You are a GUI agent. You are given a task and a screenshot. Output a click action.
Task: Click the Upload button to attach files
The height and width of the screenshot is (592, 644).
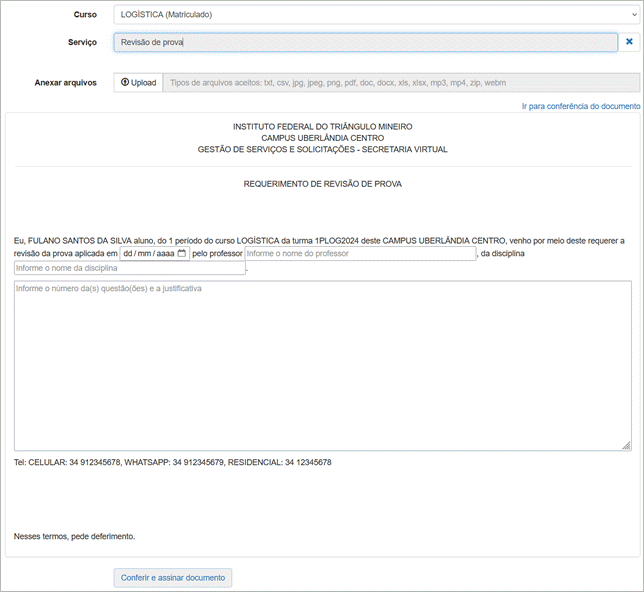138,83
